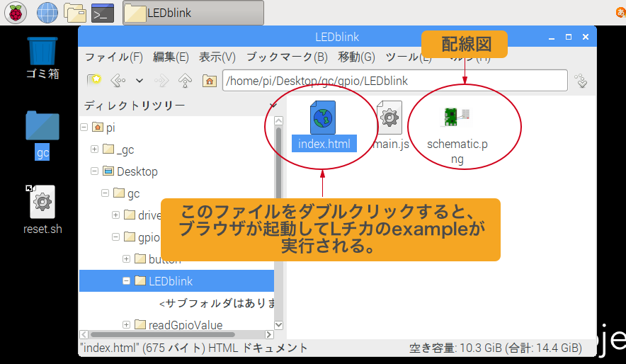
Task: Open the history dropdown arrow in toolbar
Action: pos(140,81)
